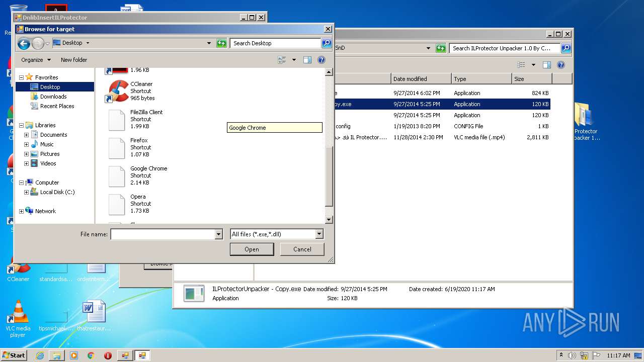Select the 824 KB Application row in Explorer
This screenshot has width=644, height=362.
pos(443,93)
